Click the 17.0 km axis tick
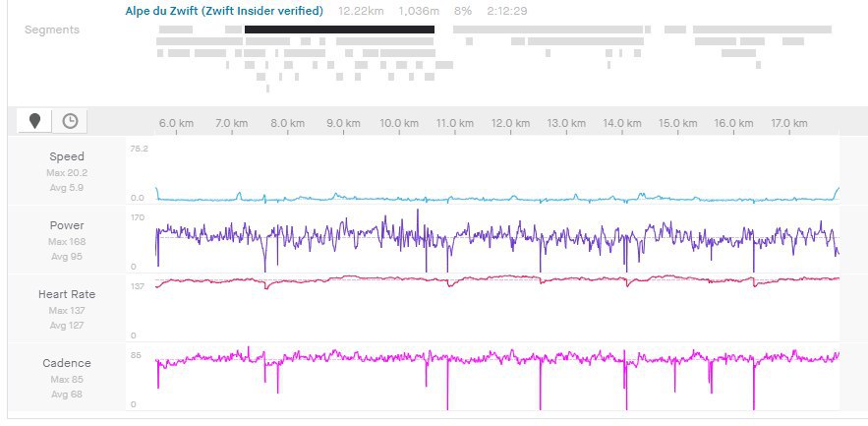 [788, 123]
